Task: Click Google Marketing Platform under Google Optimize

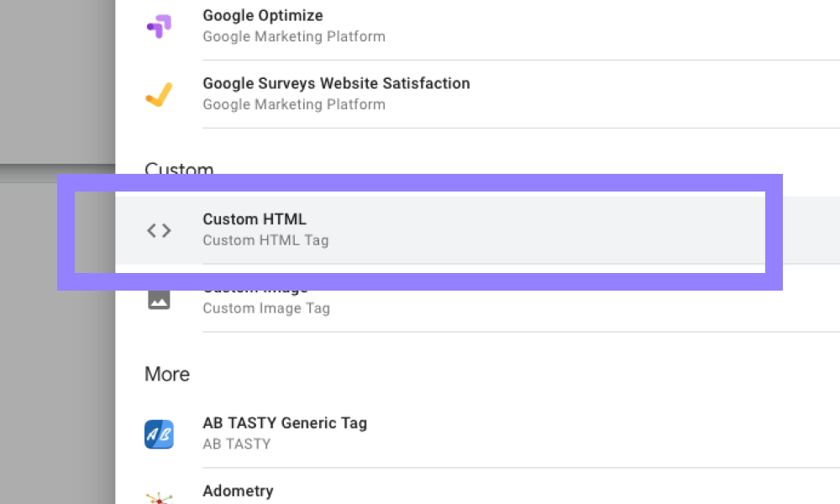Action: click(294, 37)
